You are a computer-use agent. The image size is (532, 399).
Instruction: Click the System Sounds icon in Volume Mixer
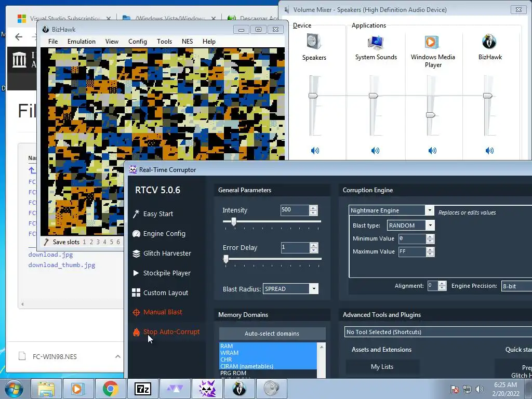tap(376, 43)
